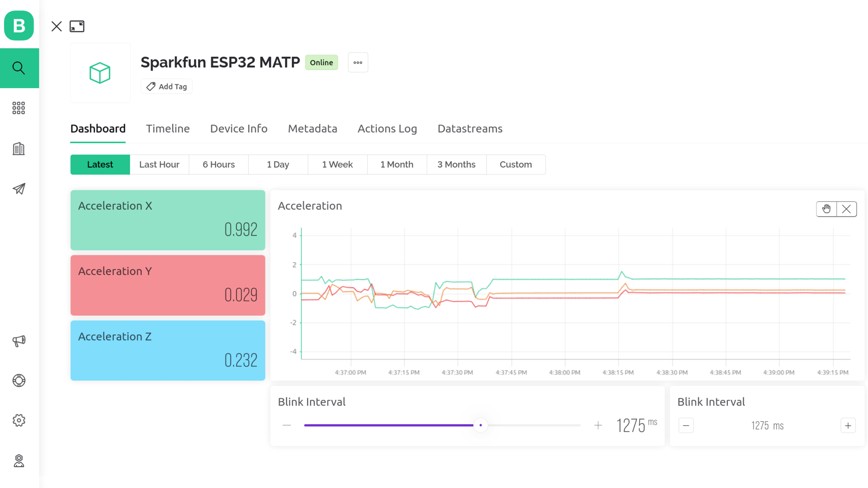Click the Acceleration X value tile

coord(168,220)
